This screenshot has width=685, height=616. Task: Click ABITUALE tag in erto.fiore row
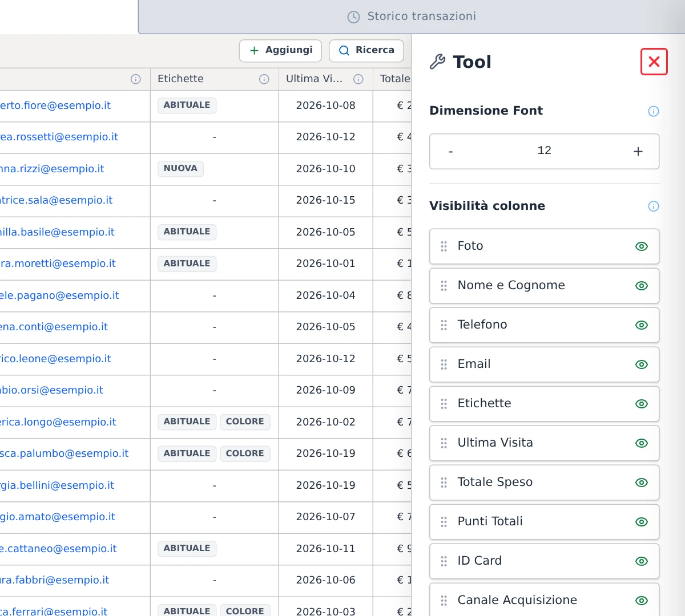tap(187, 106)
